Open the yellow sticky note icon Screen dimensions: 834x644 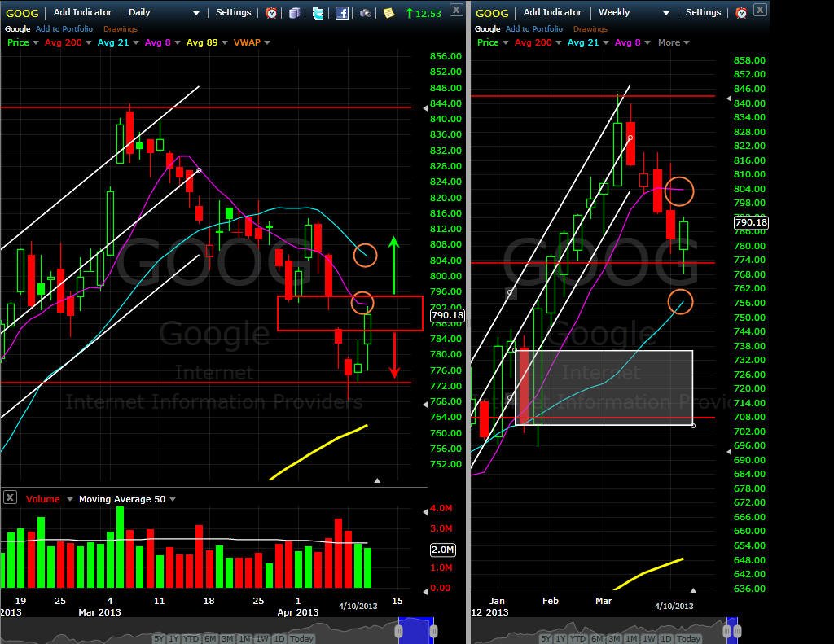tap(388, 13)
